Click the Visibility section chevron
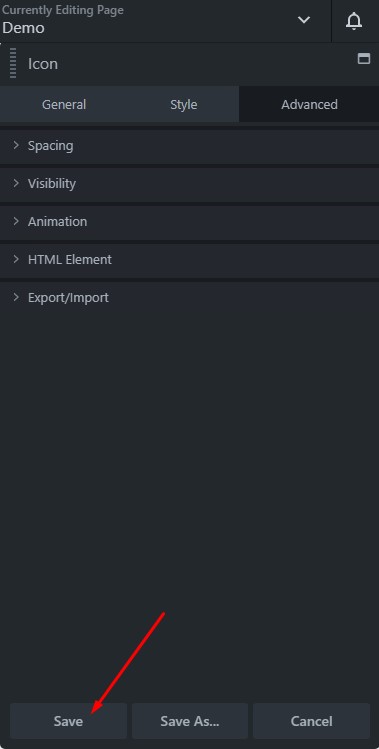The height and width of the screenshot is (749, 379). click(16, 183)
